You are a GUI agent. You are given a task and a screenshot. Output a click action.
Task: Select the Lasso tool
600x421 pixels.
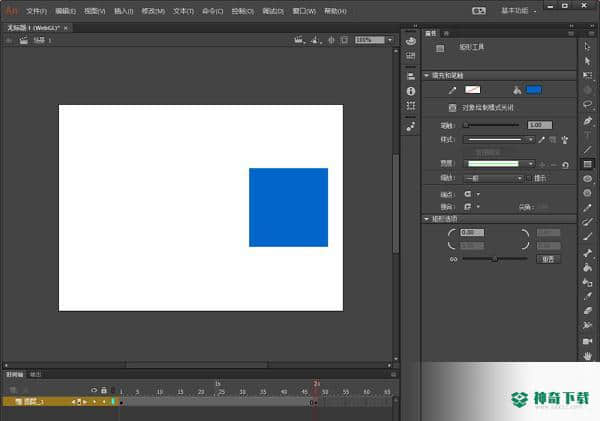tap(587, 105)
